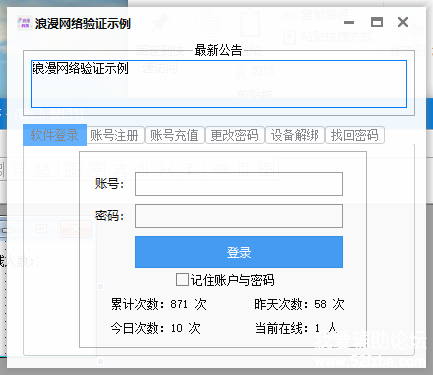Viewport: 433px width, 375px height.
Task: Switch to the 软件登录 tab
Action: click(55, 135)
